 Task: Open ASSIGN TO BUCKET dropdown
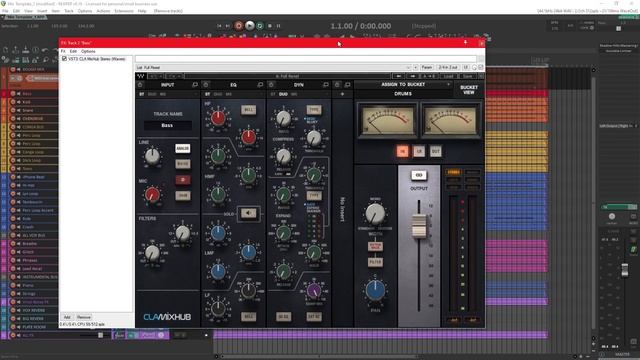(403, 84)
